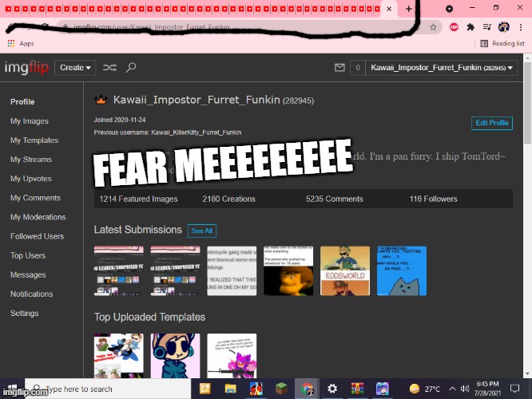The height and width of the screenshot is (399, 532).
Task: Open the Extensions puzzle piece icon
Action: [470, 27]
